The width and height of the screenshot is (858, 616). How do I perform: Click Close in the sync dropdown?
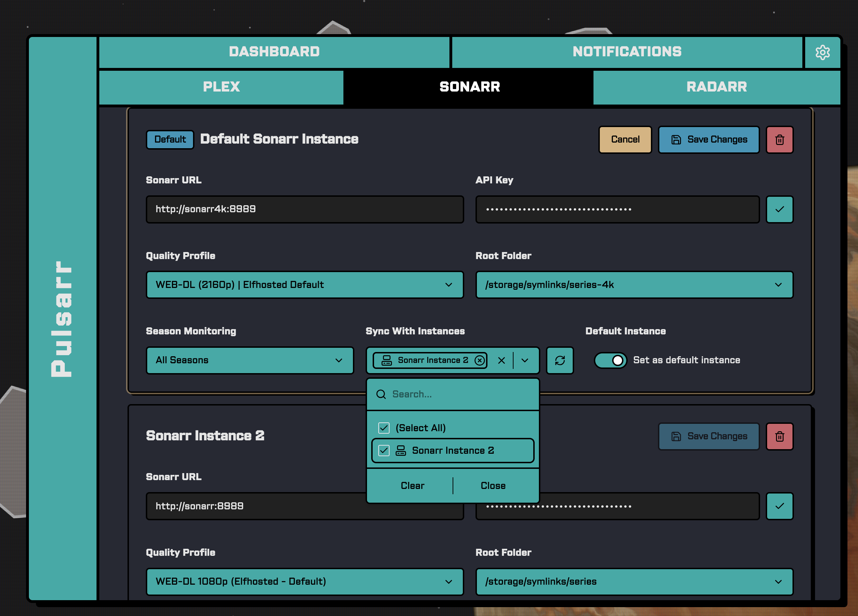493,485
